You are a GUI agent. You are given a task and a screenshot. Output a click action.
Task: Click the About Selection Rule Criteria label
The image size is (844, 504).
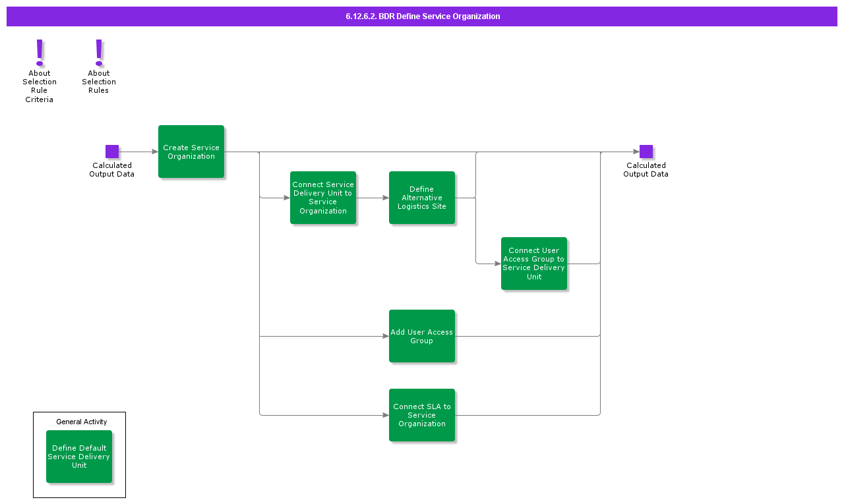(x=40, y=86)
